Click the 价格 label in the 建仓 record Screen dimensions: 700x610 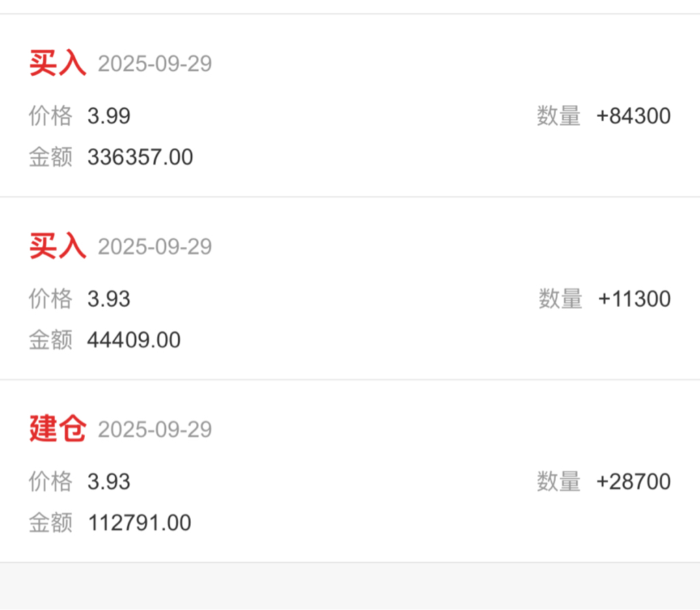51,482
